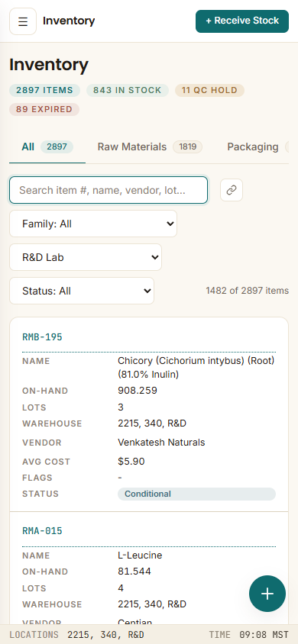Click the Chicory root item name
Screen dimensions: 298x644
[x=196, y=368]
